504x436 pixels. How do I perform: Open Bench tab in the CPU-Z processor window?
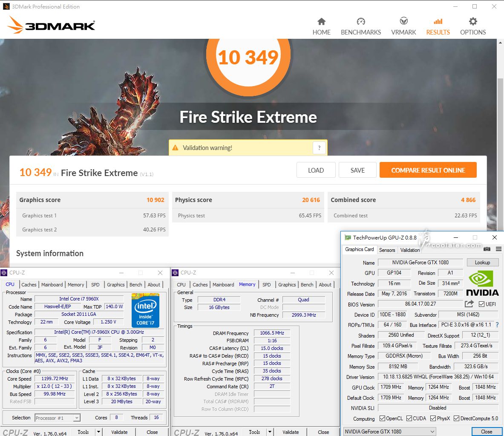tap(135, 285)
